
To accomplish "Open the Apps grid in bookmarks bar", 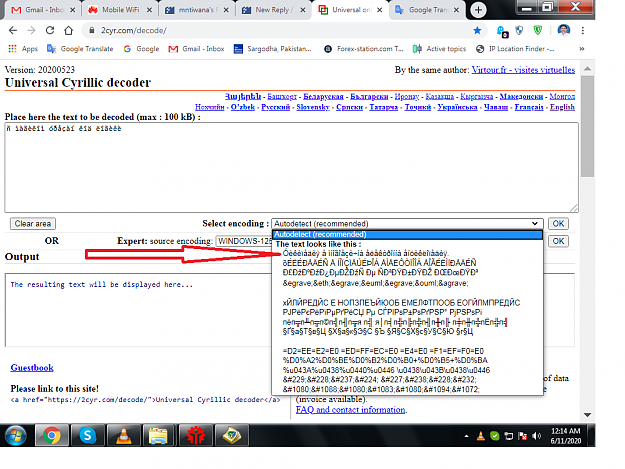I will (x=23, y=49).
